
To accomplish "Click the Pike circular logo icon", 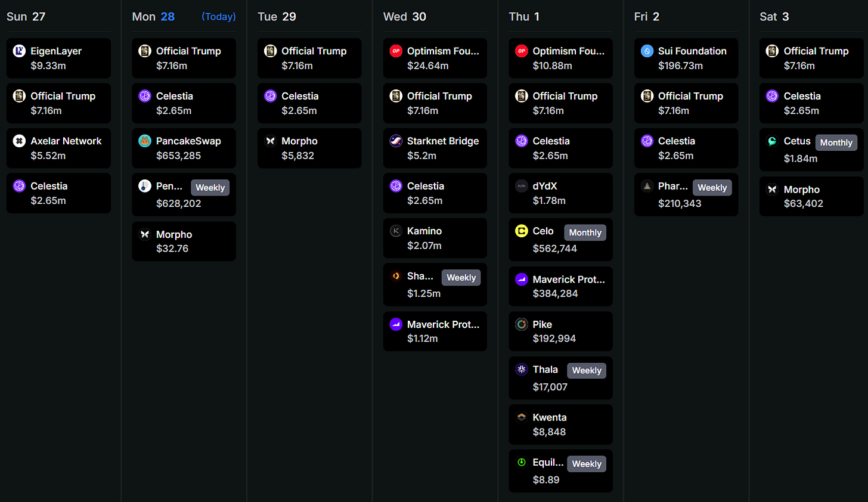I will click(x=522, y=324).
